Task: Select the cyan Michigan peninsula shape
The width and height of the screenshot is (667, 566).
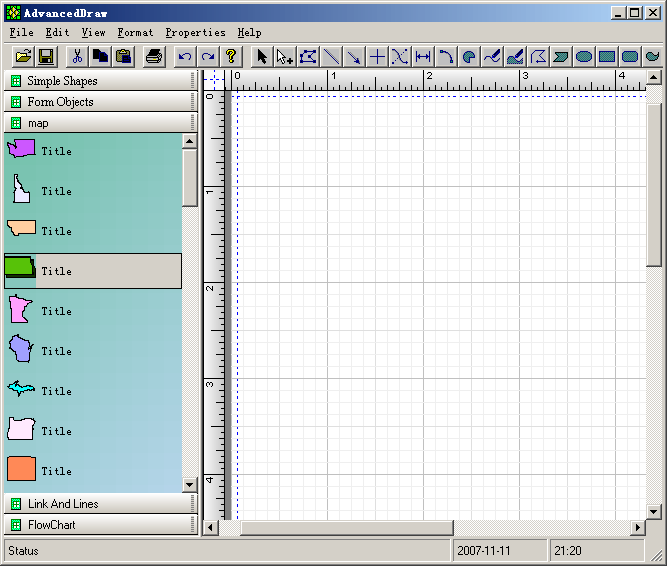Action: tap(21, 388)
